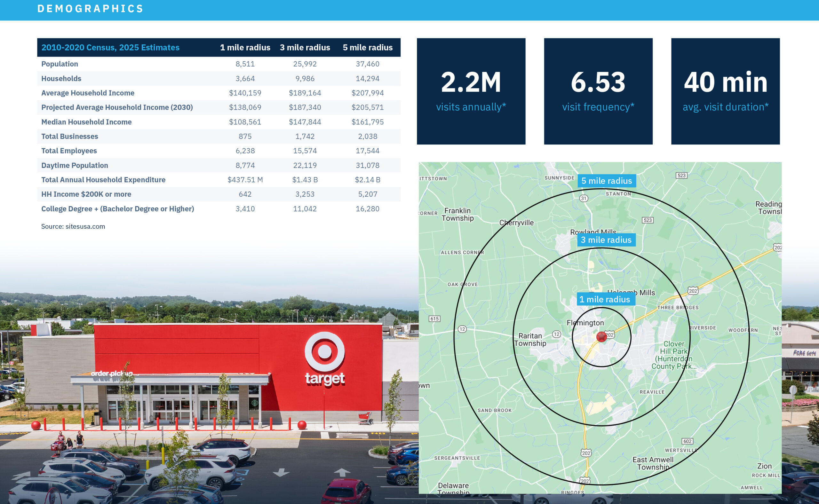
Task: Click route 615 marker on map
Action: tap(434, 319)
